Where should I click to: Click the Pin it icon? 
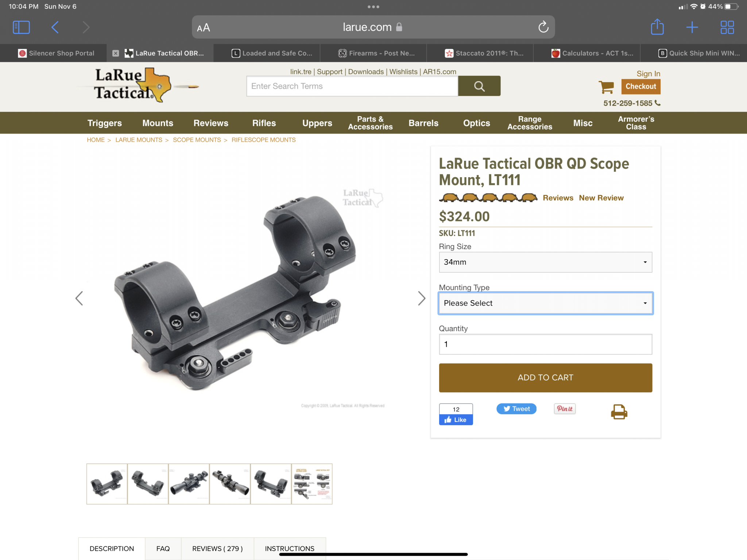565,409
